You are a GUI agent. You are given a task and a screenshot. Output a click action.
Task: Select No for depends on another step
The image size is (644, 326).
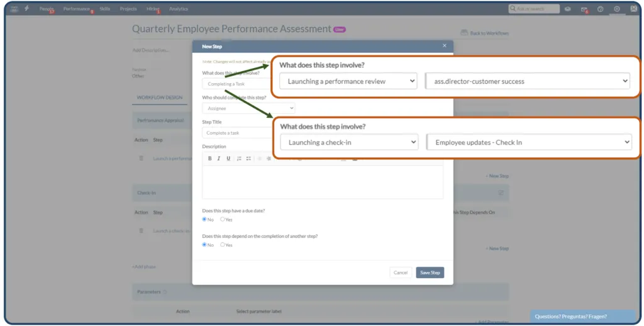[x=204, y=245]
